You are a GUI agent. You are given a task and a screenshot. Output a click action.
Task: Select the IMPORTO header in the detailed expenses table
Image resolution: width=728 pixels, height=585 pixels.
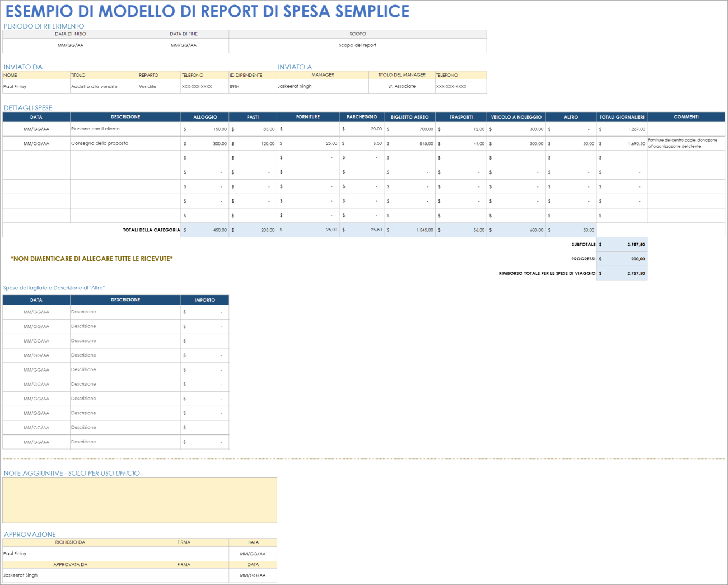204,299
